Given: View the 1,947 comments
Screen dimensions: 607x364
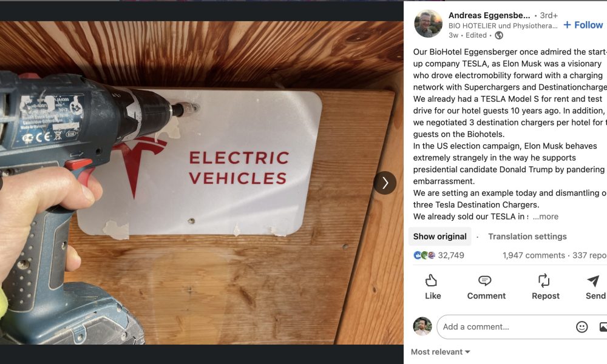Looking at the screenshot, I should (534, 255).
